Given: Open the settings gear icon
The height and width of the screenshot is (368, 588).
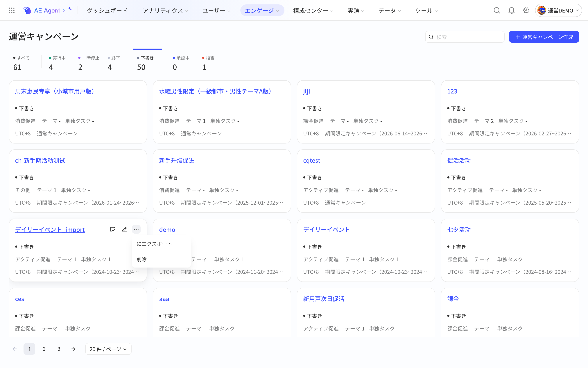Looking at the screenshot, I should point(526,10).
